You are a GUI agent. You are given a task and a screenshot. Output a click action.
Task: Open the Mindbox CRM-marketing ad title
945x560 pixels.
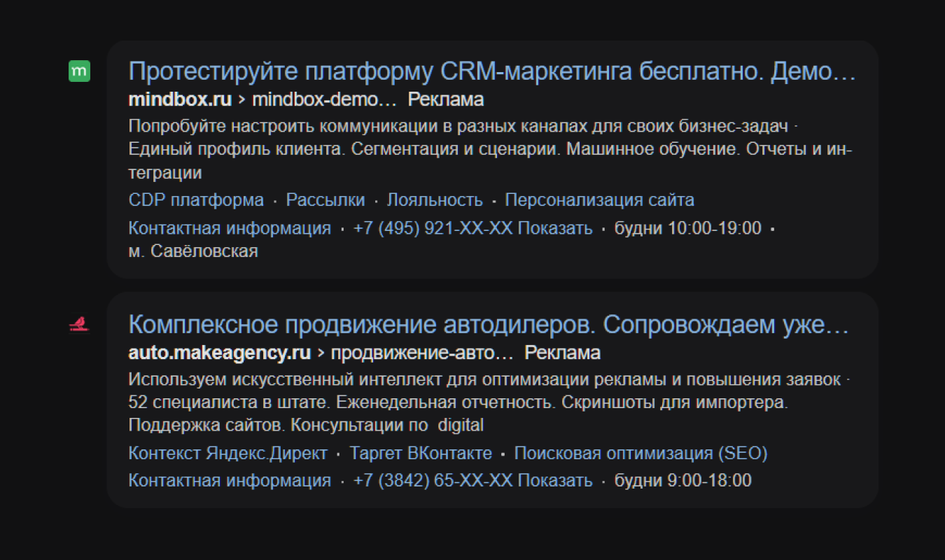pyautogui.click(x=492, y=71)
